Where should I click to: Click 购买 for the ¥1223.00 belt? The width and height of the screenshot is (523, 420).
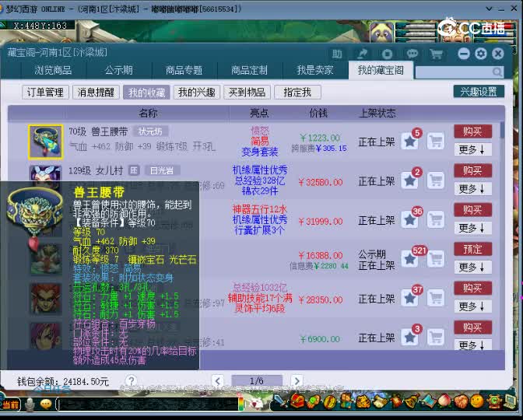pyautogui.click(x=472, y=131)
